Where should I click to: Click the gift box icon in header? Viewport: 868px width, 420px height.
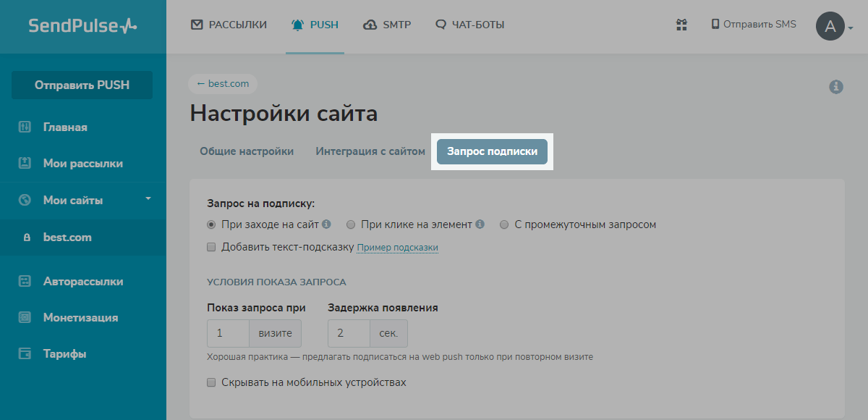point(681,25)
